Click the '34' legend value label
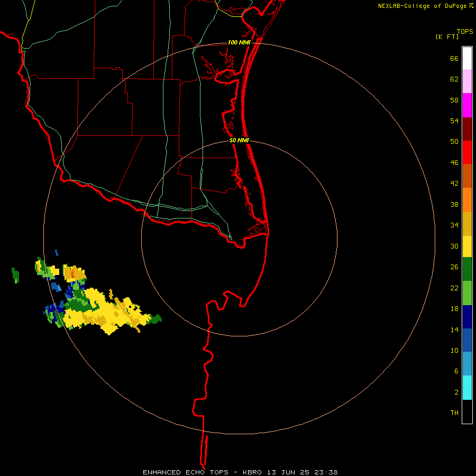This screenshot has width=476, height=476. pyautogui.click(x=454, y=225)
